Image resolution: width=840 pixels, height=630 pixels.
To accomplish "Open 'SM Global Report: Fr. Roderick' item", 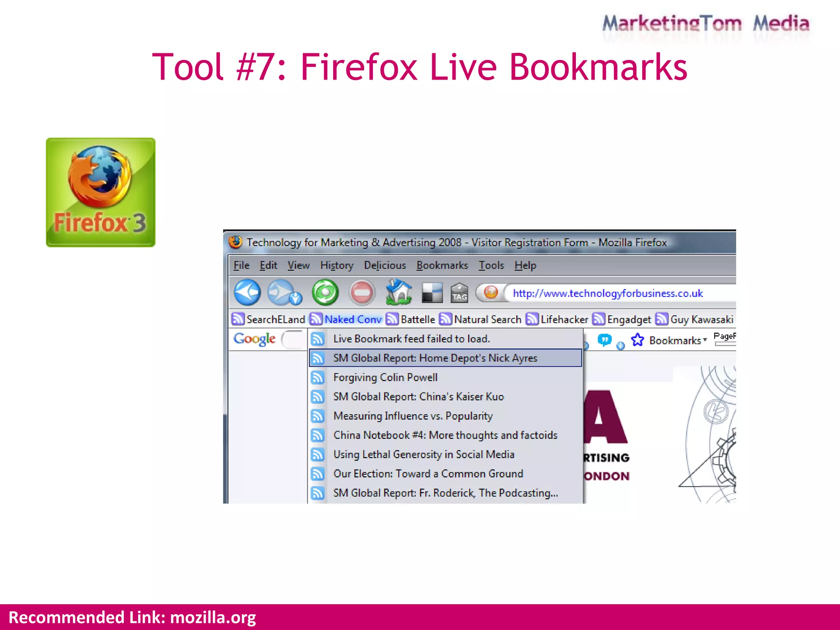I will pos(445,493).
